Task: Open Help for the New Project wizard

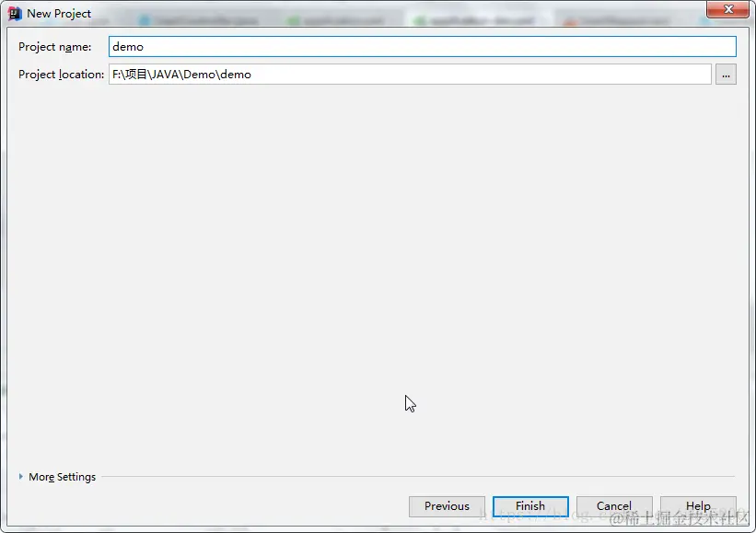Action: (698, 506)
